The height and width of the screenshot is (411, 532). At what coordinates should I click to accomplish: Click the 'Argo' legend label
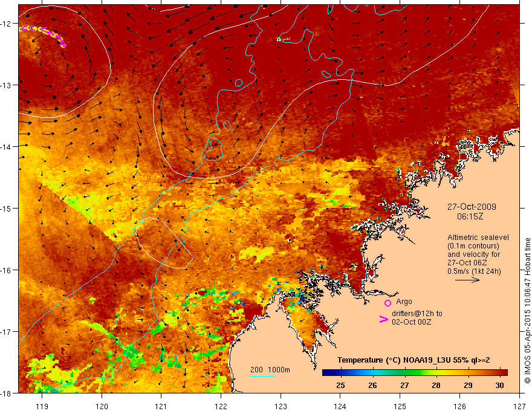404,302
